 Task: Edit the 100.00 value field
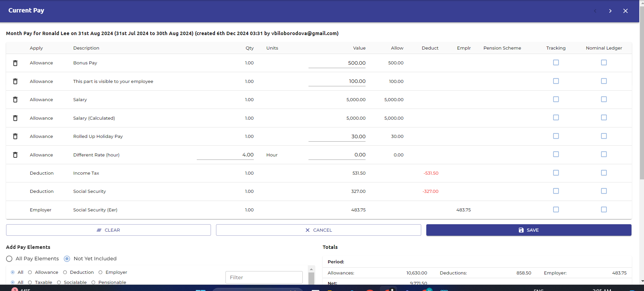coord(337,81)
